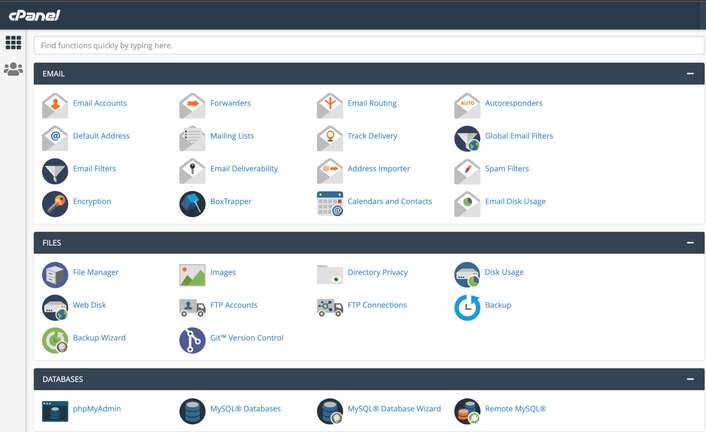This screenshot has width=706, height=432.
Task: Open User Manager icon in sidebar
Action: click(13, 69)
